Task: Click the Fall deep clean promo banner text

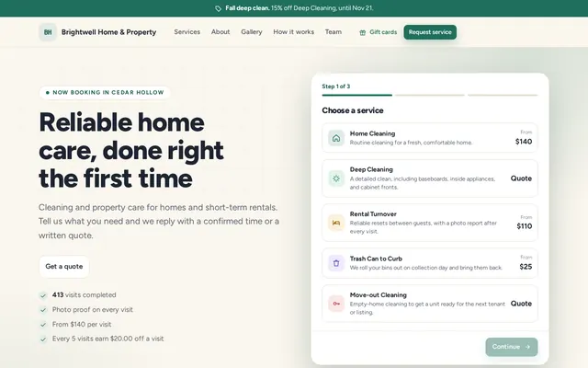Action: 300,8
